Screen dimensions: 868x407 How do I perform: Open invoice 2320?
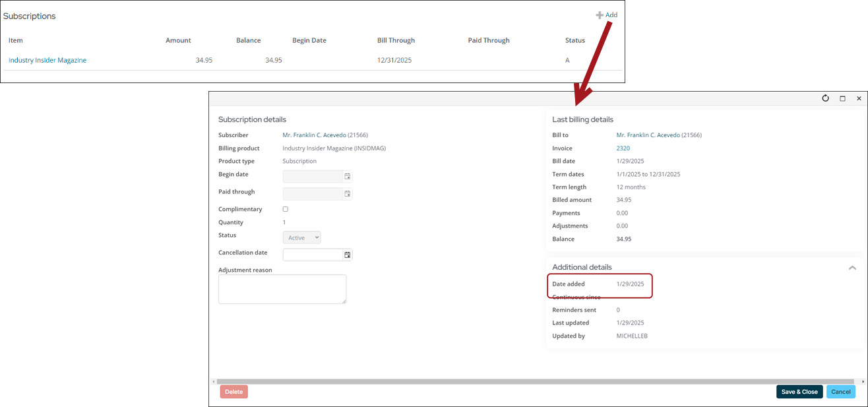pos(623,148)
